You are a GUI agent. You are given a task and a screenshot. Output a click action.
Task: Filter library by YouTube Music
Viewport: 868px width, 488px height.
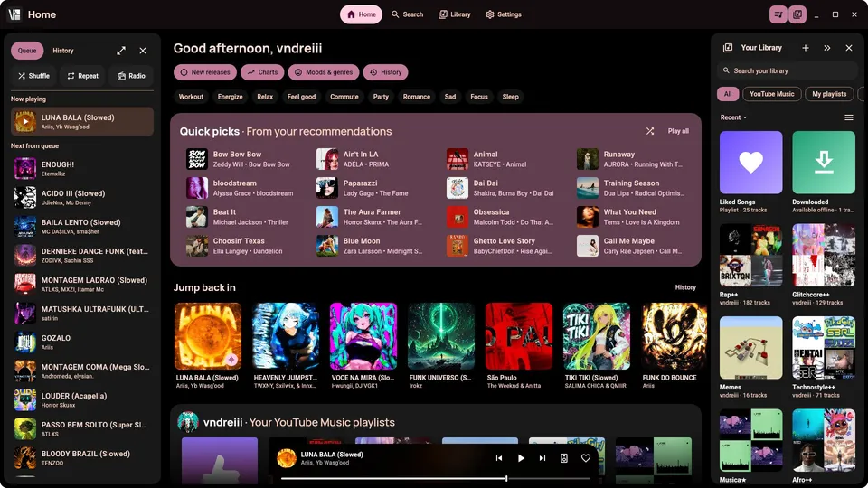point(771,94)
